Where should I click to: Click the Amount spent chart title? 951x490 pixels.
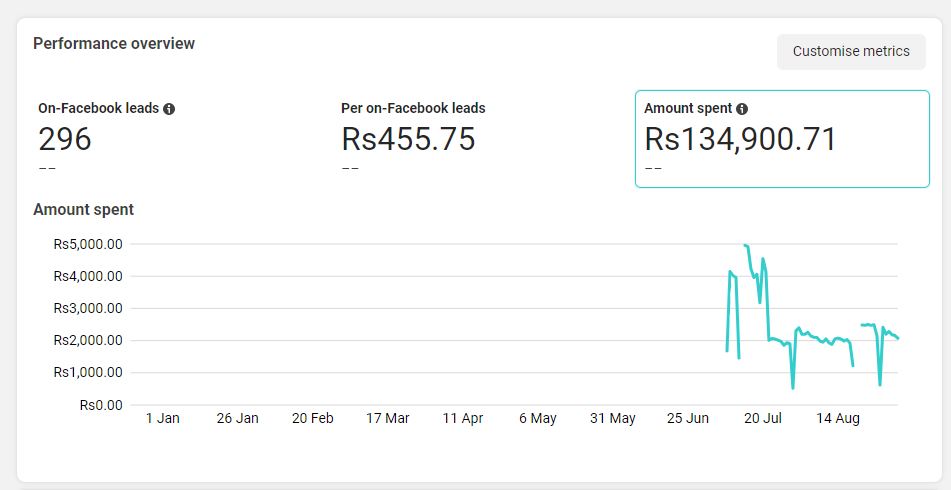84,210
